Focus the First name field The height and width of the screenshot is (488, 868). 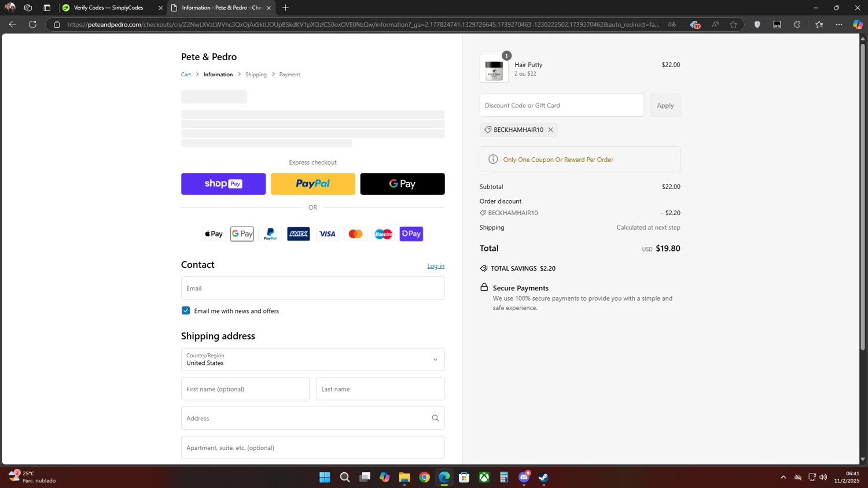click(245, 389)
